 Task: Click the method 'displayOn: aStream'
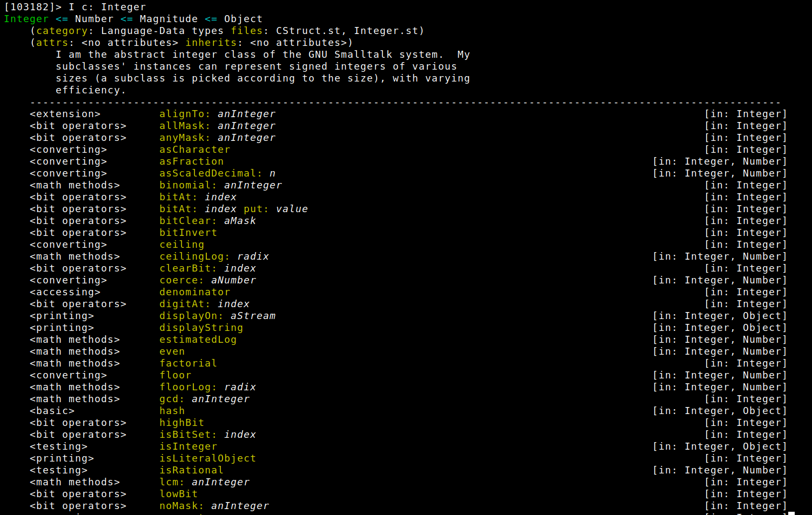tap(217, 316)
